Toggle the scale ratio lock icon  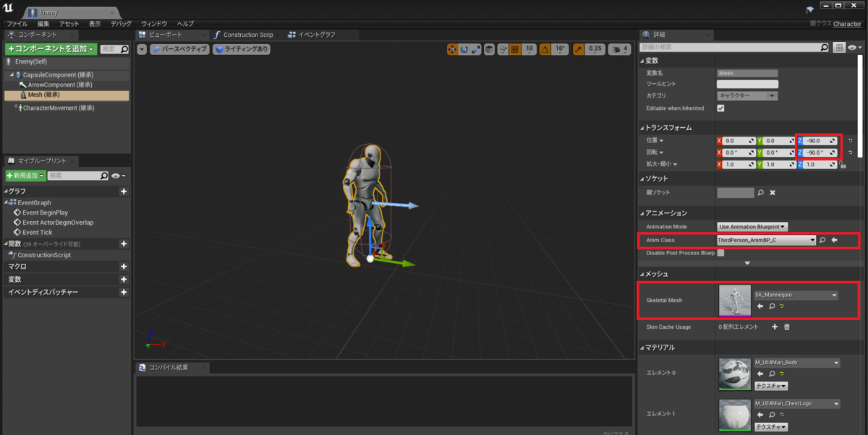843,165
